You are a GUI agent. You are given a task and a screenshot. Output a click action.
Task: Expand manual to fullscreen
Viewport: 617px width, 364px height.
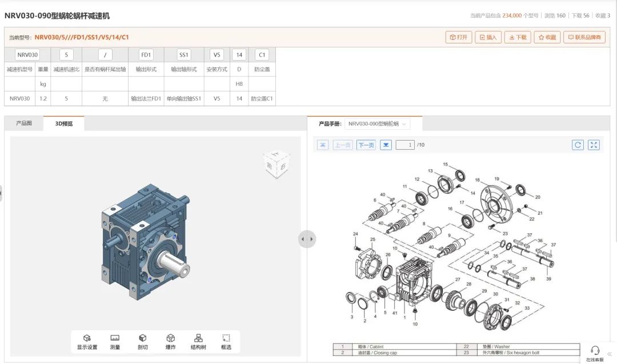pyautogui.click(x=594, y=145)
